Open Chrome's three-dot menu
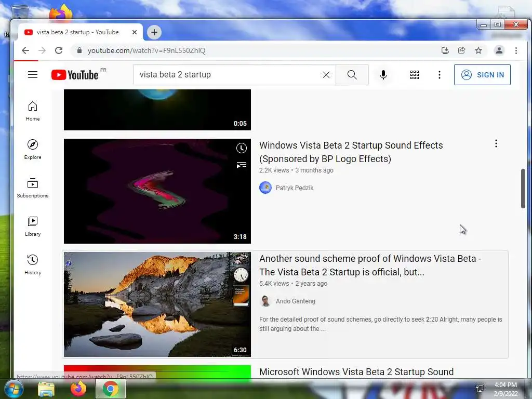This screenshot has width=532, height=399. point(516,50)
